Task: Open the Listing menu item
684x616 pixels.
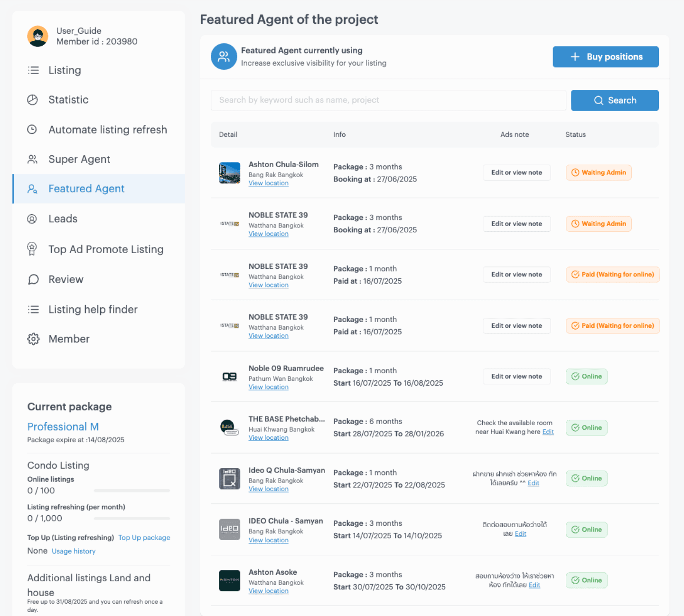Action: tap(65, 70)
